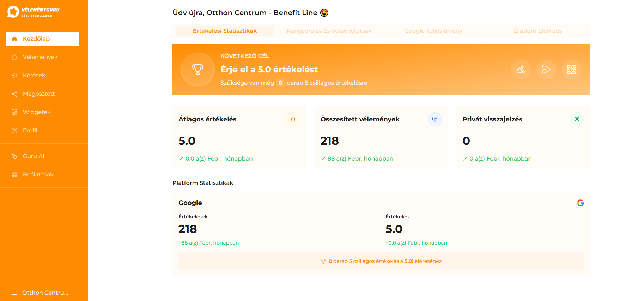Screen dimensions: 644x301
Task: Click '88 a(z) Febr. hónapban' trend text
Action: (360, 159)
